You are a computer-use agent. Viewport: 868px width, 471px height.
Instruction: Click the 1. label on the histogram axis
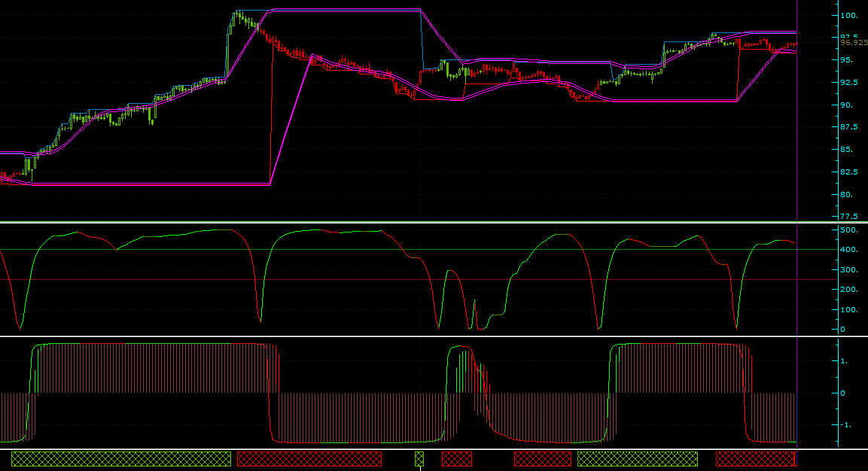click(x=844, y=361)
